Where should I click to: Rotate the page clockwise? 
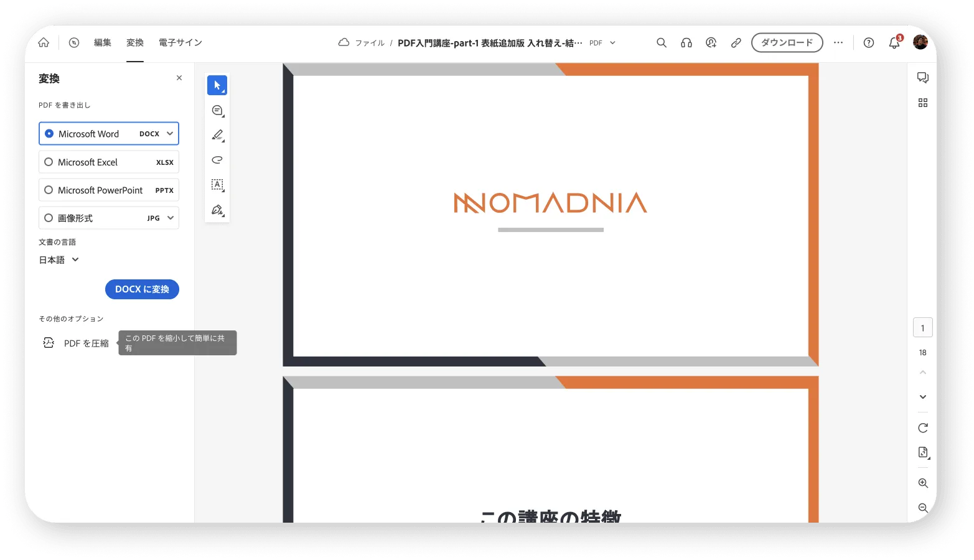pos(923,428)
